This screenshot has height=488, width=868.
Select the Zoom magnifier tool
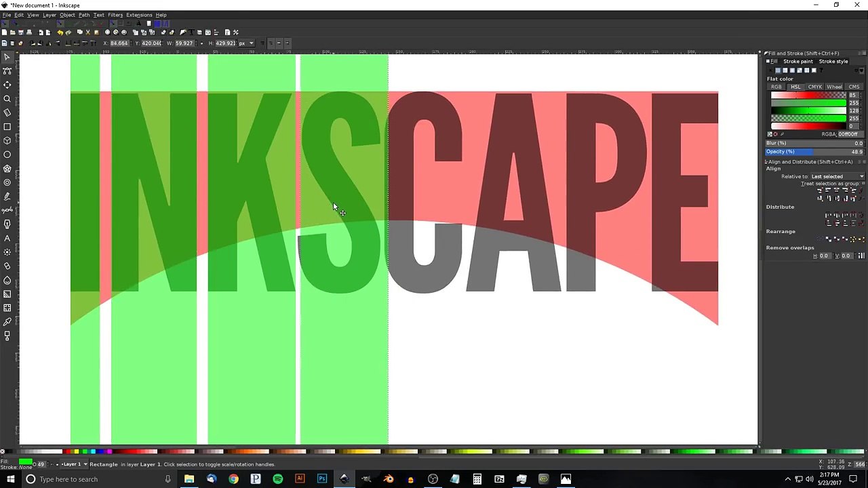click(7, 99)
